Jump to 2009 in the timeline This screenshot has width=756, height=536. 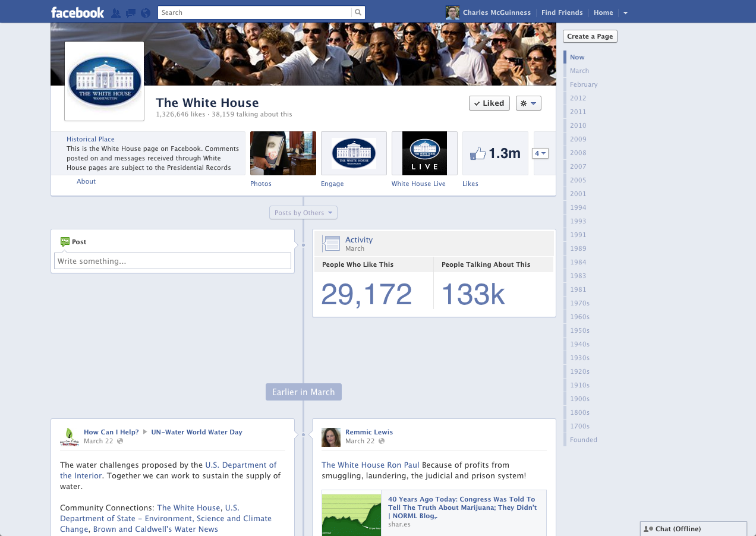tap(578, 139)
